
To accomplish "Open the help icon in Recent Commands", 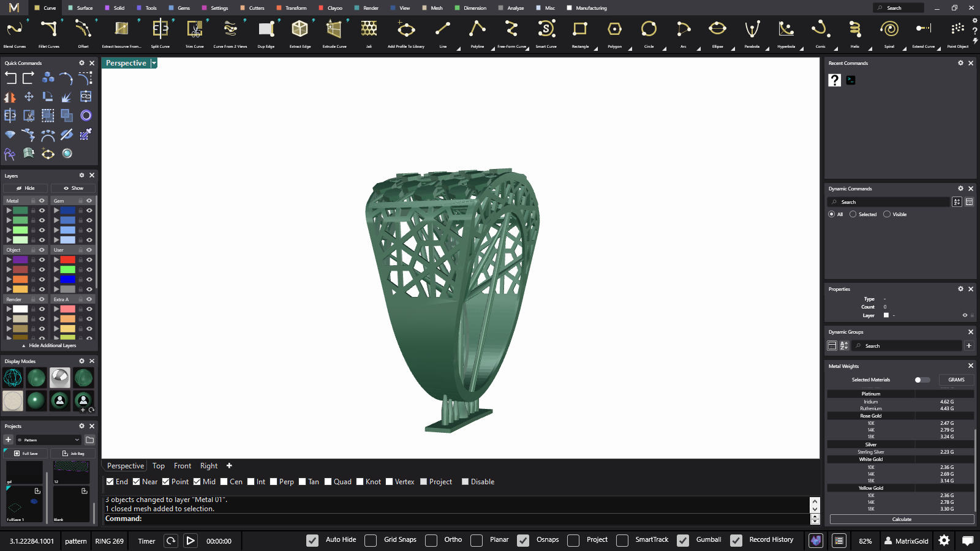I will (x=834, y=80).
